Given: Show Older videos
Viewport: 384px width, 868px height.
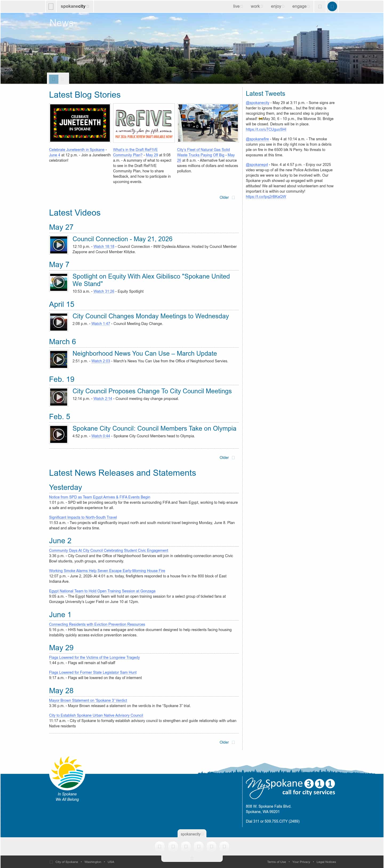Looking at the screenshot, I should coord(227,458).
